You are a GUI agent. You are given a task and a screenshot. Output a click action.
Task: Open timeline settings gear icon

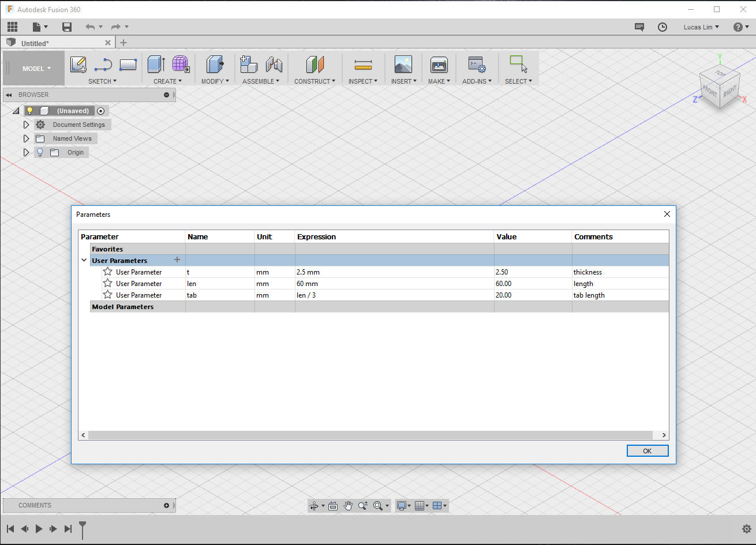click(x=746, y=529)
